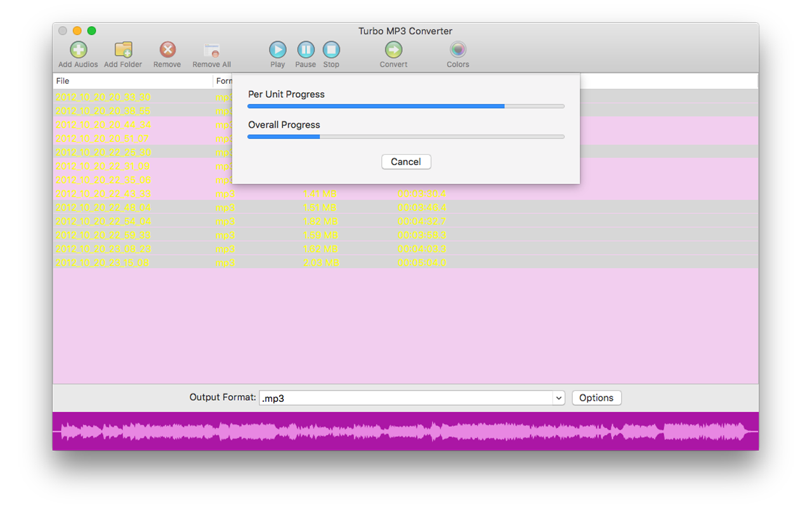The image size is (812, 508).
Task: Click the duration 00:04:03.3 cell
Action: click(x=422, y=249)
